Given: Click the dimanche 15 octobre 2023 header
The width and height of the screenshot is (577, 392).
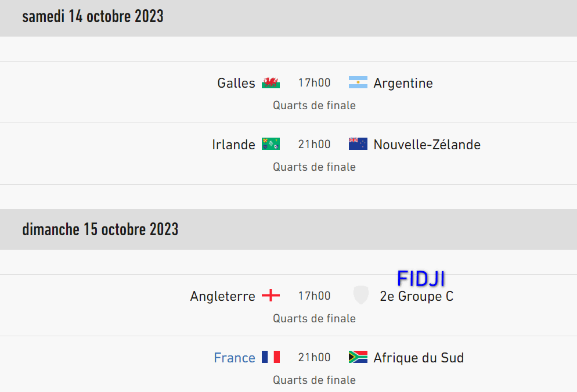Looking at the screenshot, I should [x=100, y=229].
